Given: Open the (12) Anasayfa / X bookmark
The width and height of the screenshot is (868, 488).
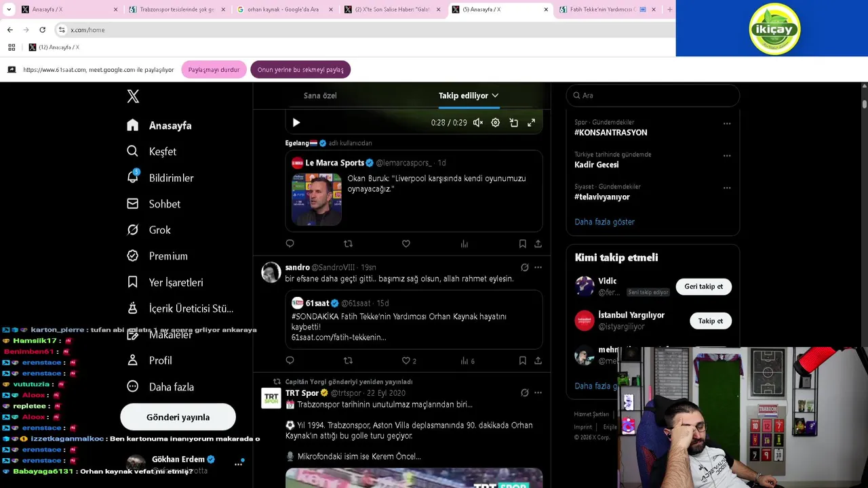Looking at the screenshot, I should 54,47.
